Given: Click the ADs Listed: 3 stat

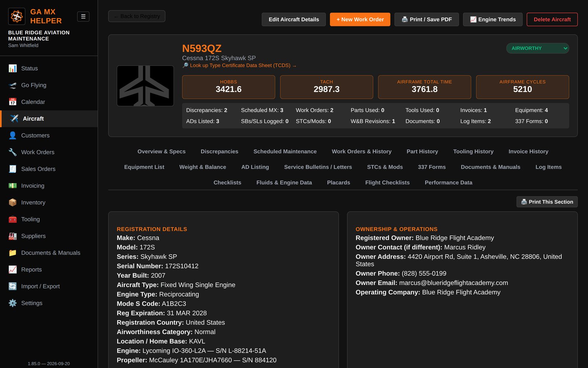Looking at the screenshot, I should coord(202,121).
